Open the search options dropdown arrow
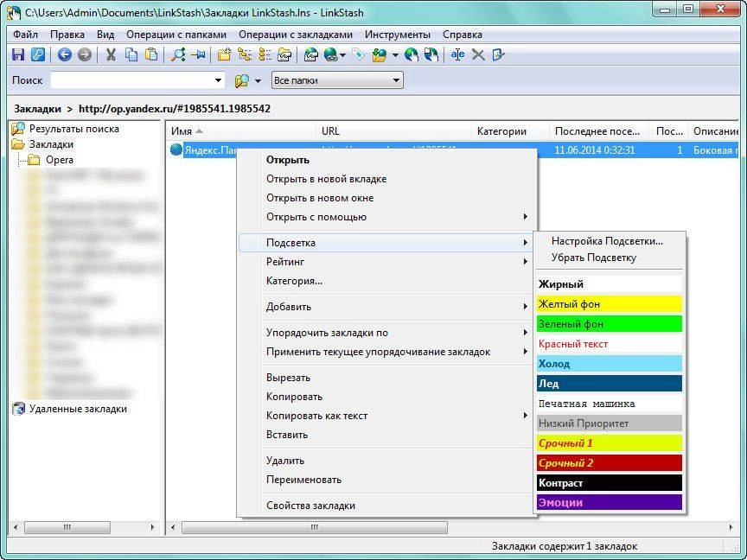 pos(258,81)
